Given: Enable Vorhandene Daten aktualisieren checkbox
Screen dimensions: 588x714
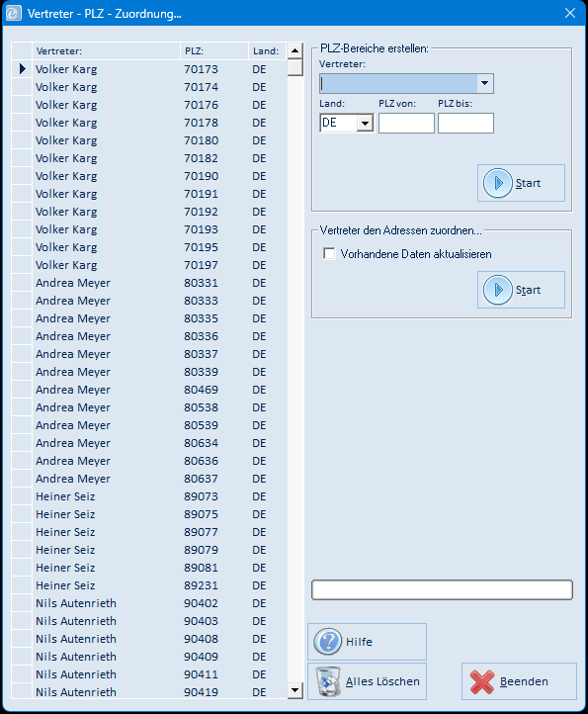Looking at the screenshot, I should click(x=329, y=253).
